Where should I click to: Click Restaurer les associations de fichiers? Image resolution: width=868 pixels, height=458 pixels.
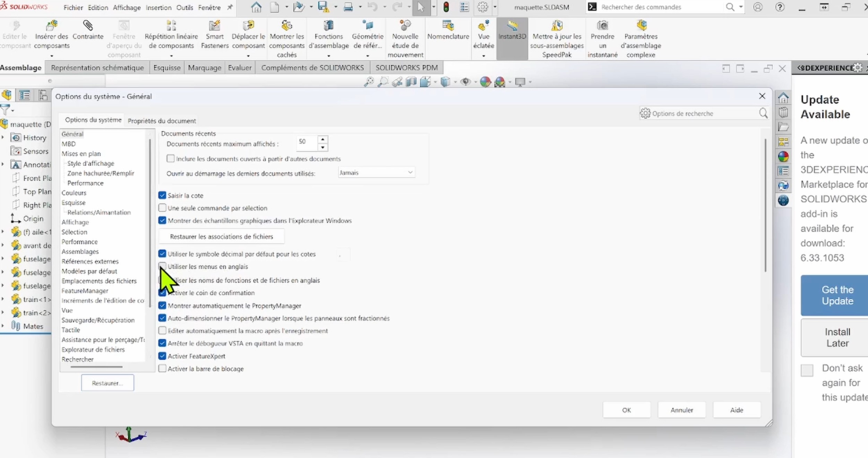click(221, 236)
